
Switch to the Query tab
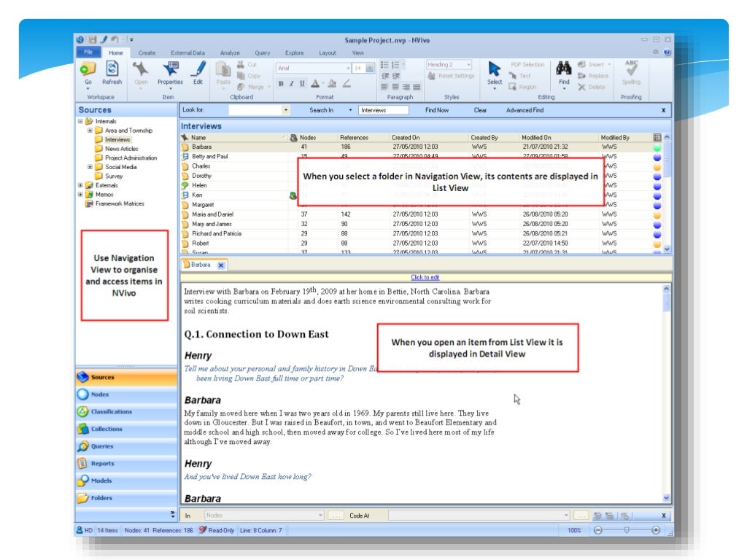point(262,52)
